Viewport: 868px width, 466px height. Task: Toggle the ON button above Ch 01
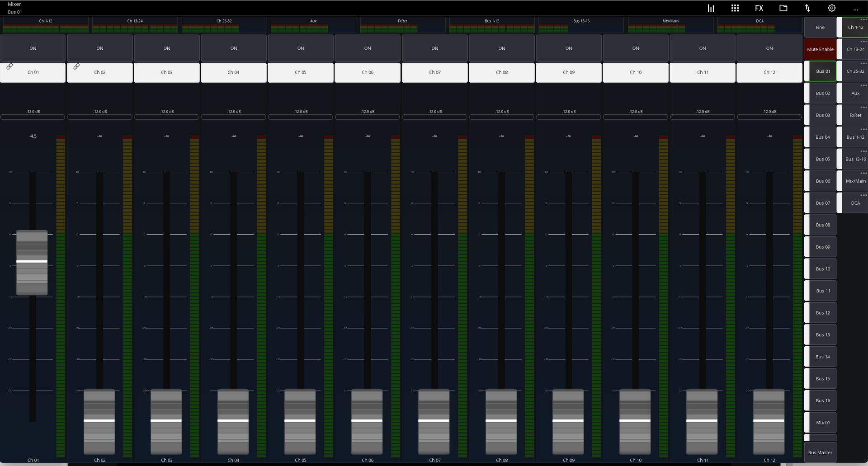33,48
